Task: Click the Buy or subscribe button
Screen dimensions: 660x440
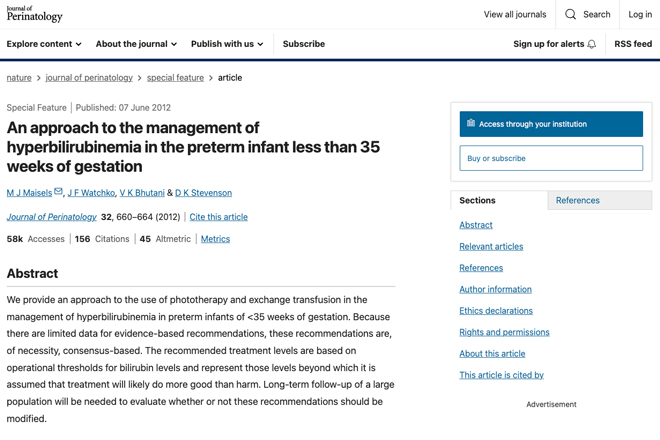Action: pos(551,158)
